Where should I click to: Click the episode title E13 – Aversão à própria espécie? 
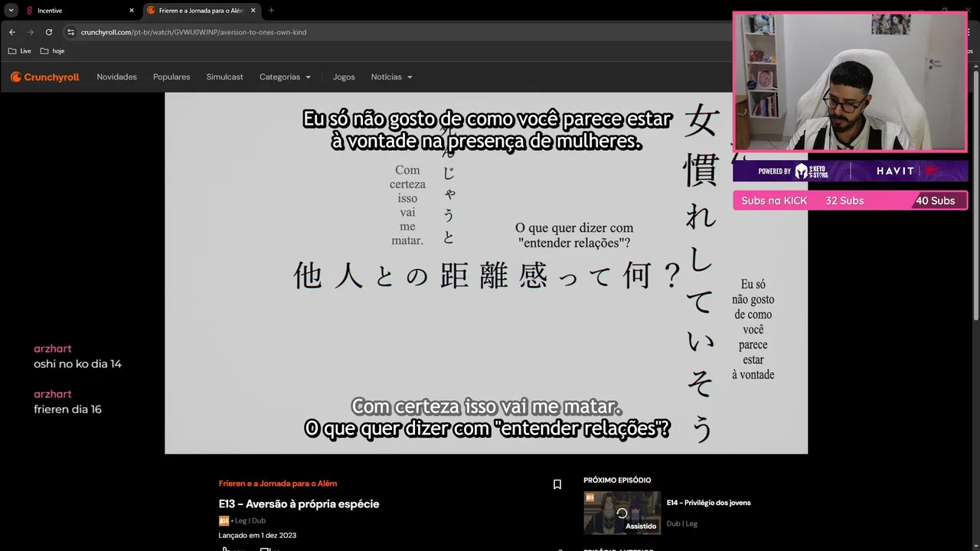[299, 504]
